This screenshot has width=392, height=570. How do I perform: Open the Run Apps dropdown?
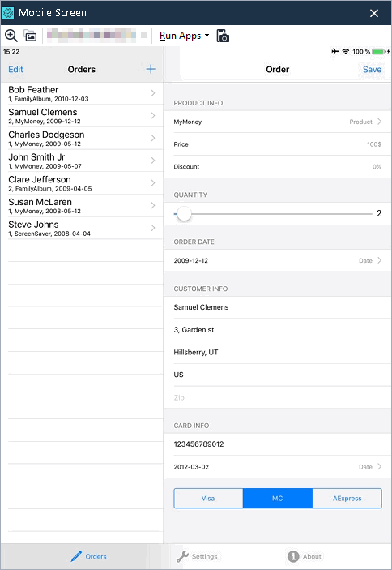point(184,36)
